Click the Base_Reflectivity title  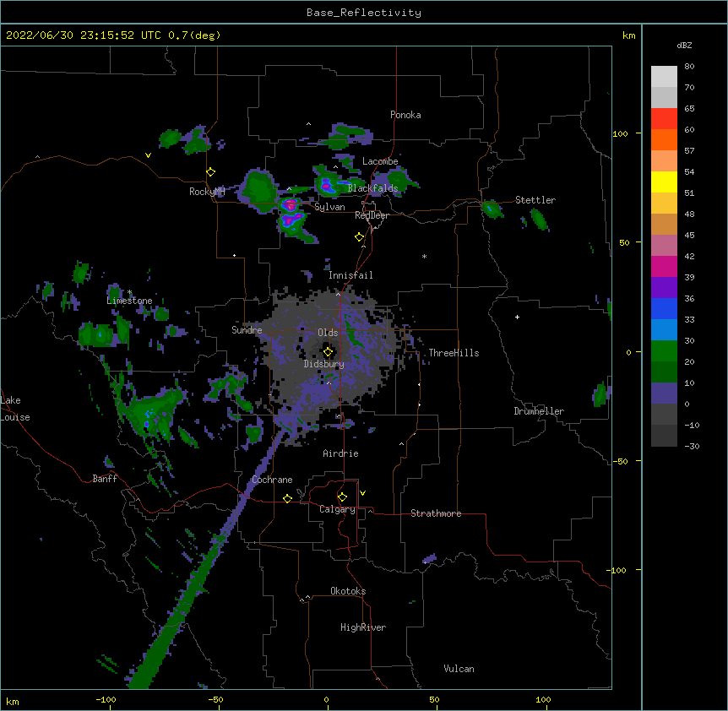pyautogui.click(x=364, y=13)
